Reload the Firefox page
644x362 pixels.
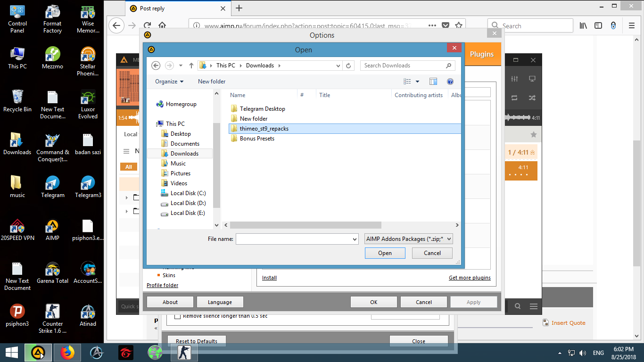pos(147,25)
